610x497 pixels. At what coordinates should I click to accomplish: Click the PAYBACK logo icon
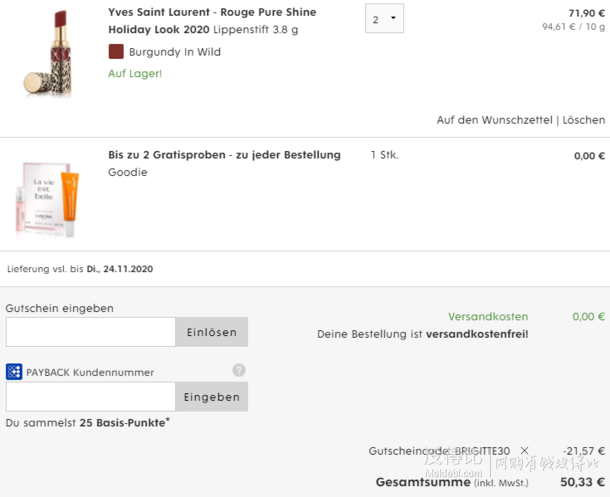(x=14, y=372)
